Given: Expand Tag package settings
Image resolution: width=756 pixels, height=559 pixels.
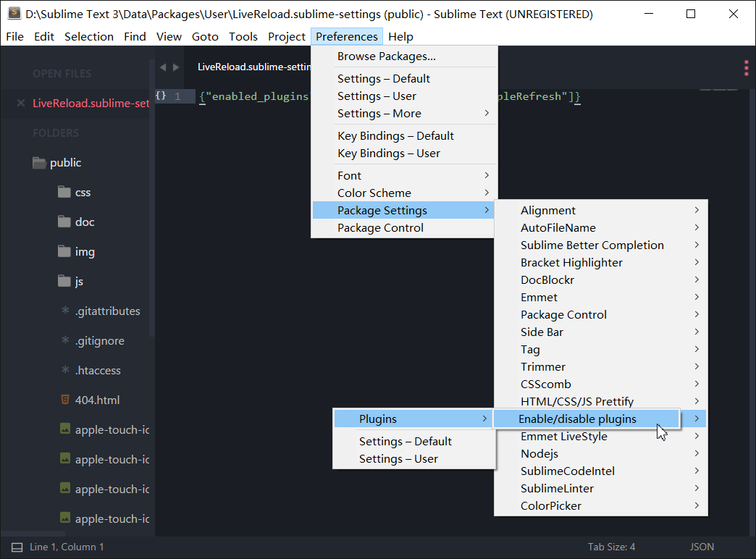Looking at the screenshot, I should [x=601, y=349].
